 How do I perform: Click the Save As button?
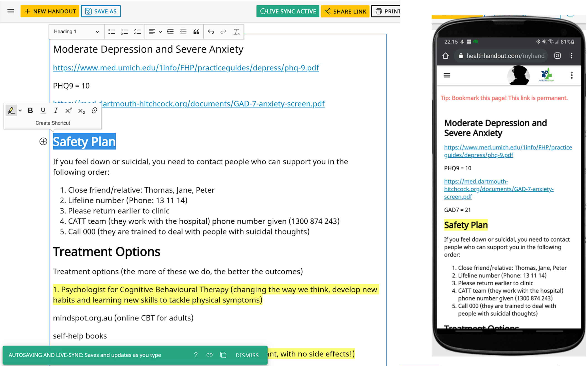pyautogui.click(x=101, y=11)
